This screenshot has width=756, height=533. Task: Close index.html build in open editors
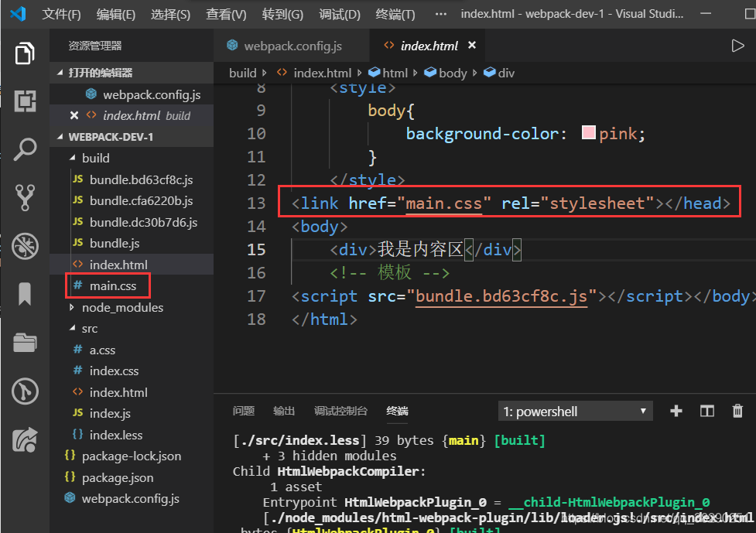(74, 115)
